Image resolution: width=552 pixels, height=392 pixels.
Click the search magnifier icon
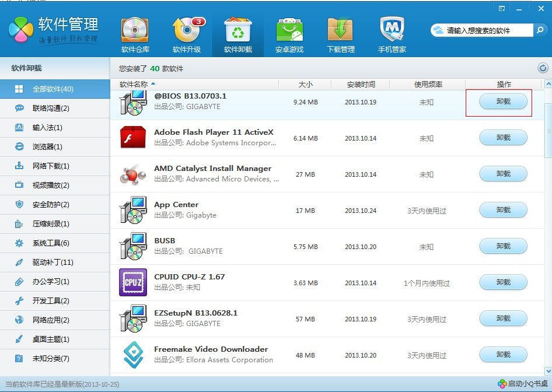point(540,30)
